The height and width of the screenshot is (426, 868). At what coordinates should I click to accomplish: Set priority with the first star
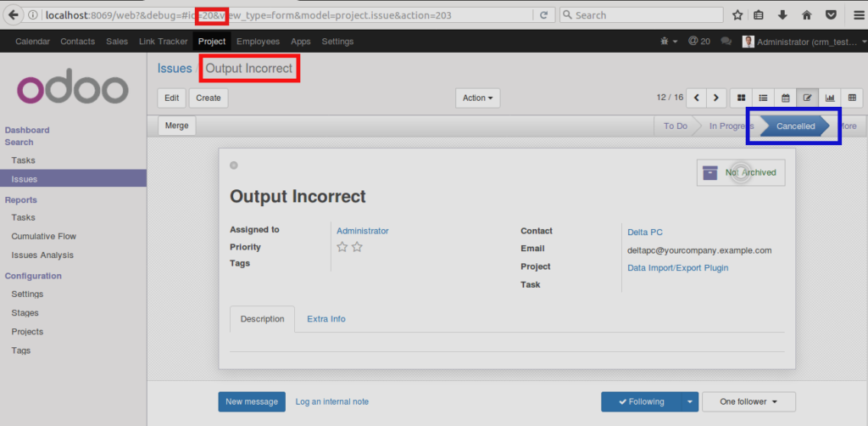pyautogui.click(x=342, y=247)
